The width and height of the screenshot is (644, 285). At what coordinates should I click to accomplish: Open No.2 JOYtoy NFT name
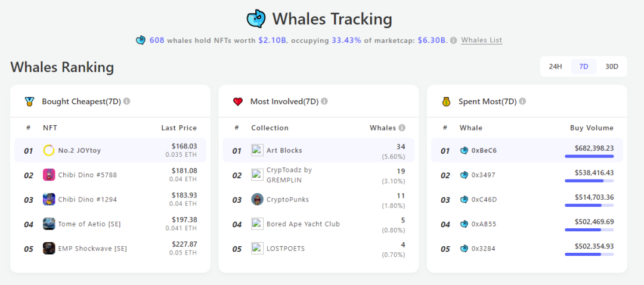pyautogui.click(x=79, y=150)
